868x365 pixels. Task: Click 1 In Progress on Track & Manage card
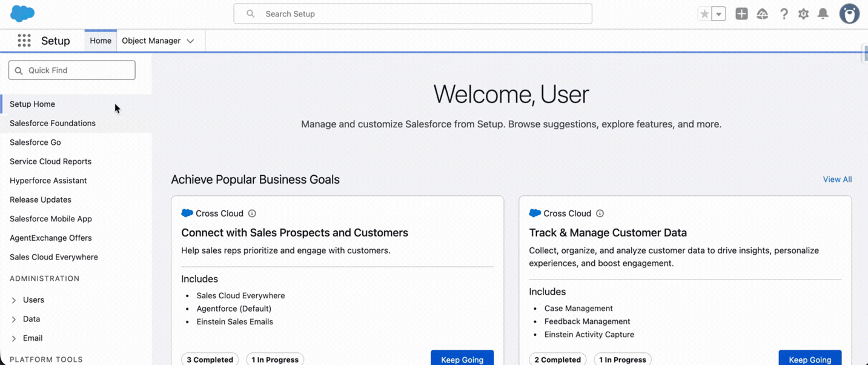pos(623,359)
